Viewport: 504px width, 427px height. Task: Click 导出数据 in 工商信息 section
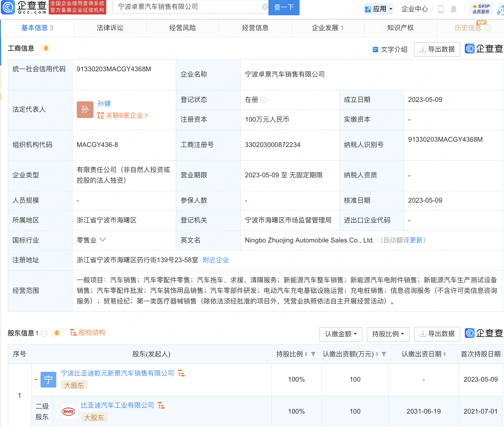[x=437, y=50]
